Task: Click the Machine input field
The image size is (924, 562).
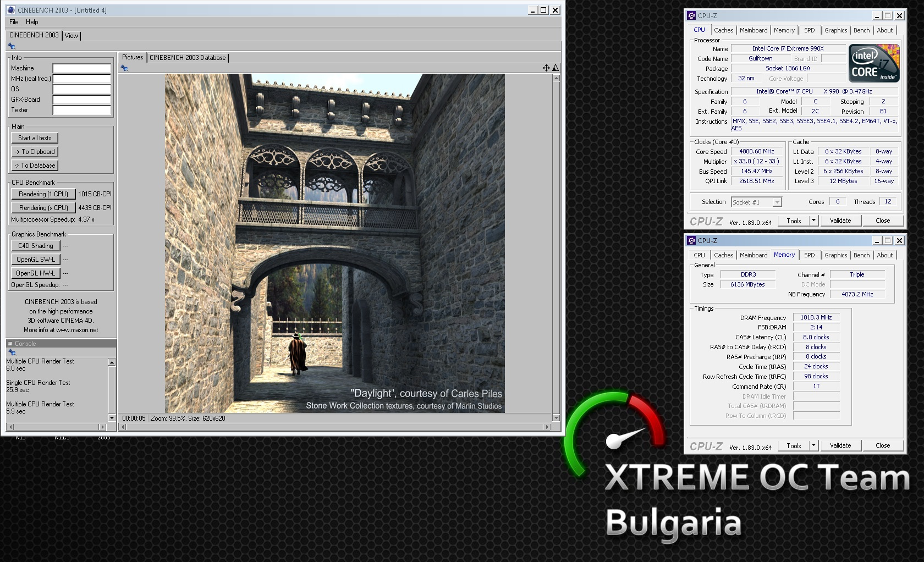Action: (x=81, y=68)
